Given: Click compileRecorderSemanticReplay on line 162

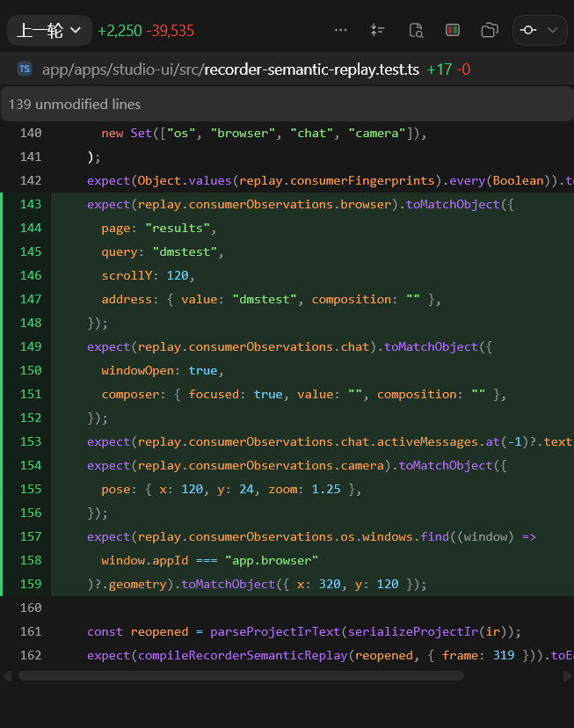Looking at the screenshot, I should [243, 655].
